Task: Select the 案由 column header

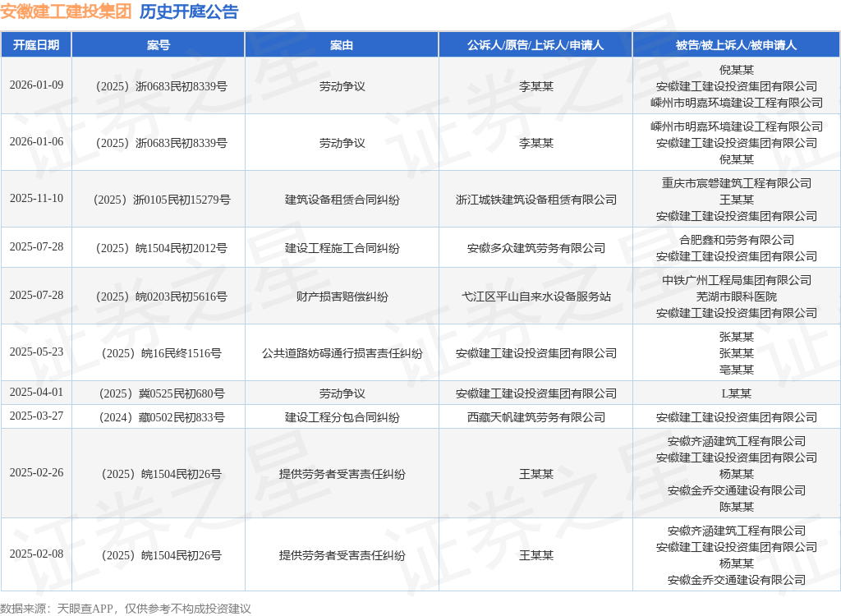Action: coord(342,45)
